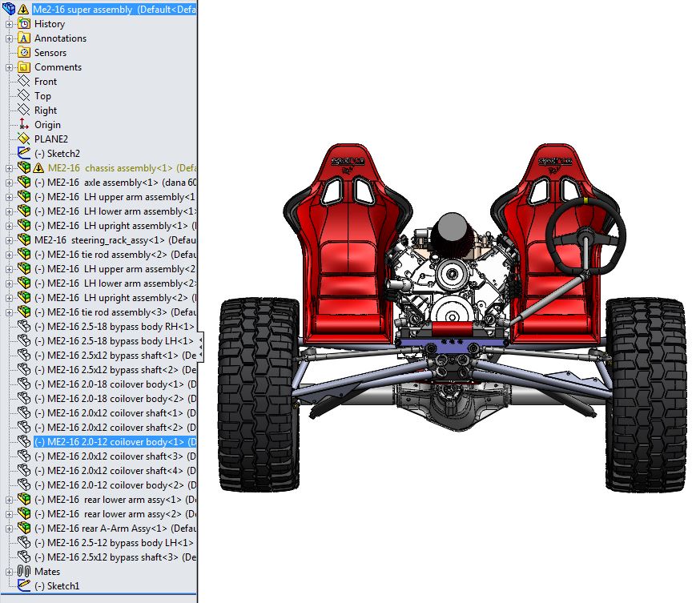700x603 pixels.
Task: Click the Comments folder icon
Action: [x=24, y=67]
